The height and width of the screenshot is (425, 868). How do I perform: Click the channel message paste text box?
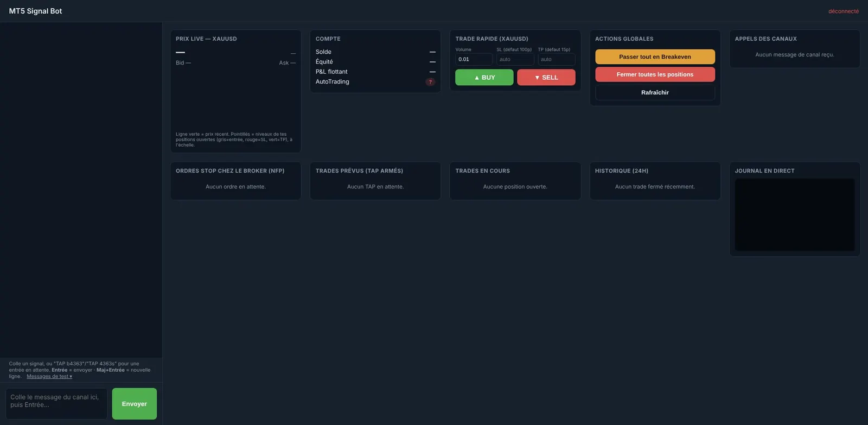click(x=56, y=404)
